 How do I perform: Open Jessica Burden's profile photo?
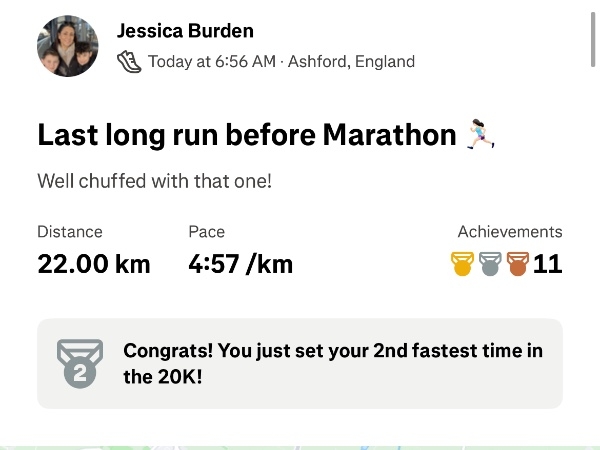(68, 46)
